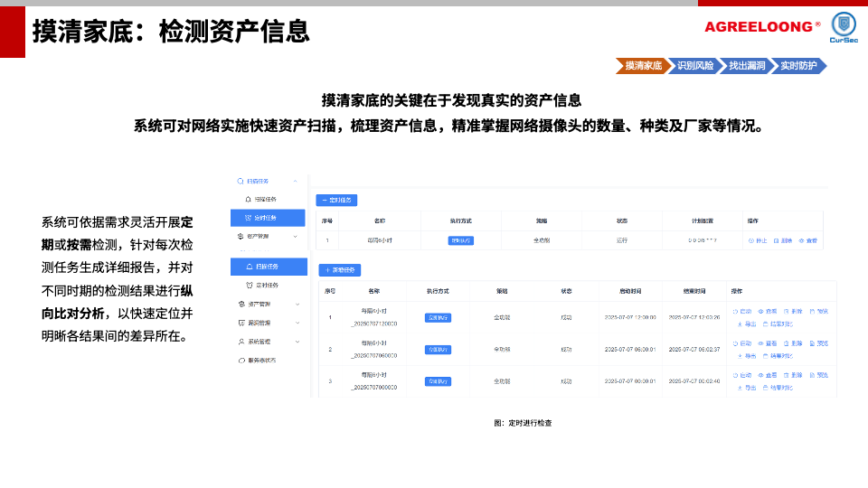
Task: Click 预览 icon for task _20250707060000
Action: click(x=812, y=343)
